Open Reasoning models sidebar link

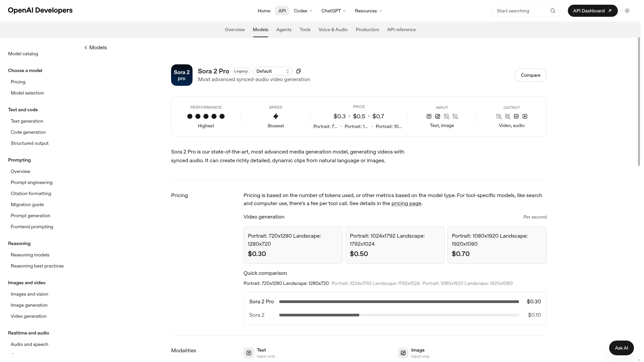click(30, 255)
